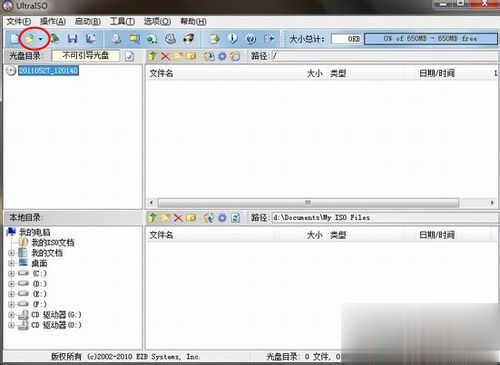
Task: Sort disc list by 日期/时间 column
Action: [448, 73]
